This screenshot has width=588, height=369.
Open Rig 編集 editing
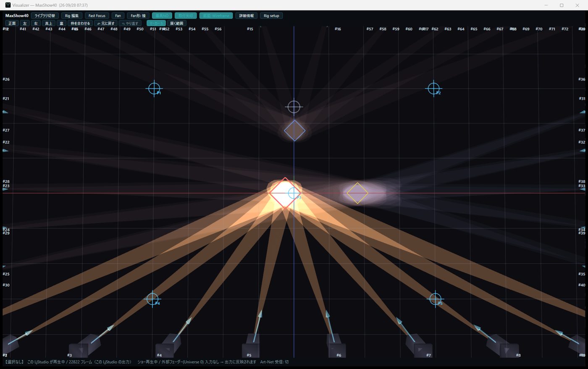tap(72, 16)
